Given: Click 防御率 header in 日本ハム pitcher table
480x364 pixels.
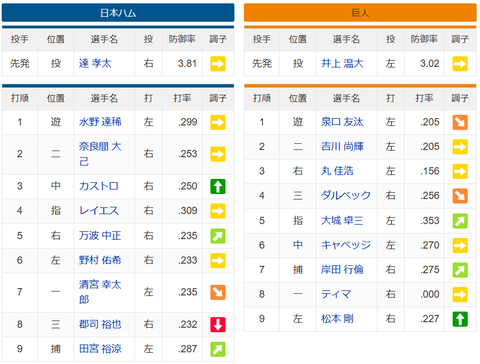Looking at the screenshot, I should [182, 39].
